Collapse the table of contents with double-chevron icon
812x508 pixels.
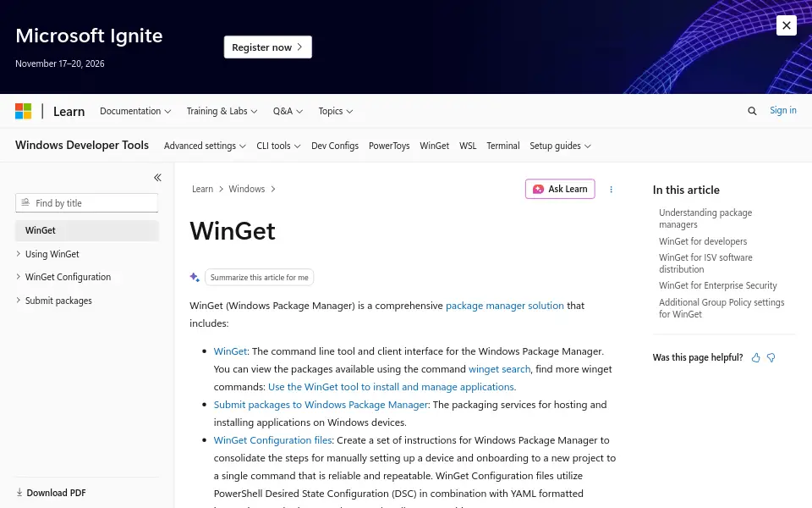click(157, 178)
